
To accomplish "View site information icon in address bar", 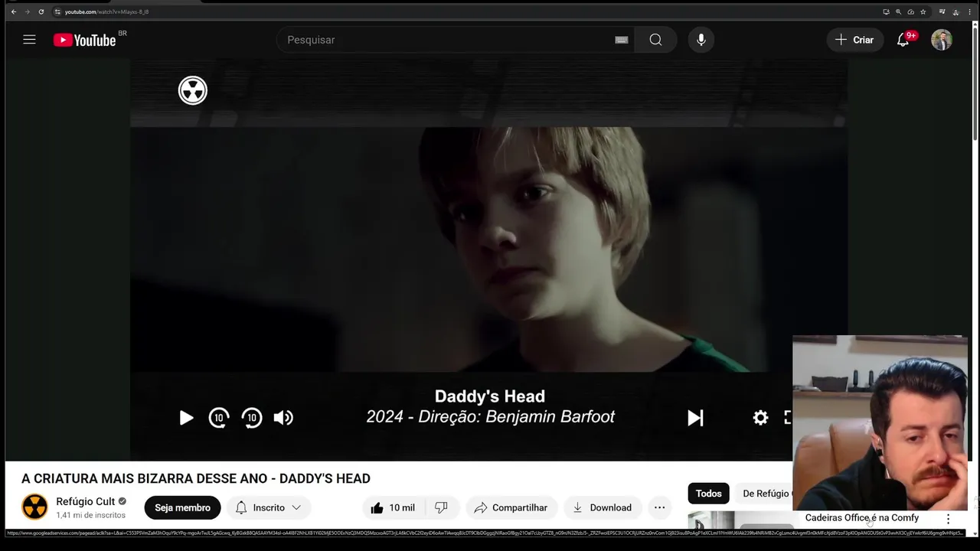I will (57, 11).
